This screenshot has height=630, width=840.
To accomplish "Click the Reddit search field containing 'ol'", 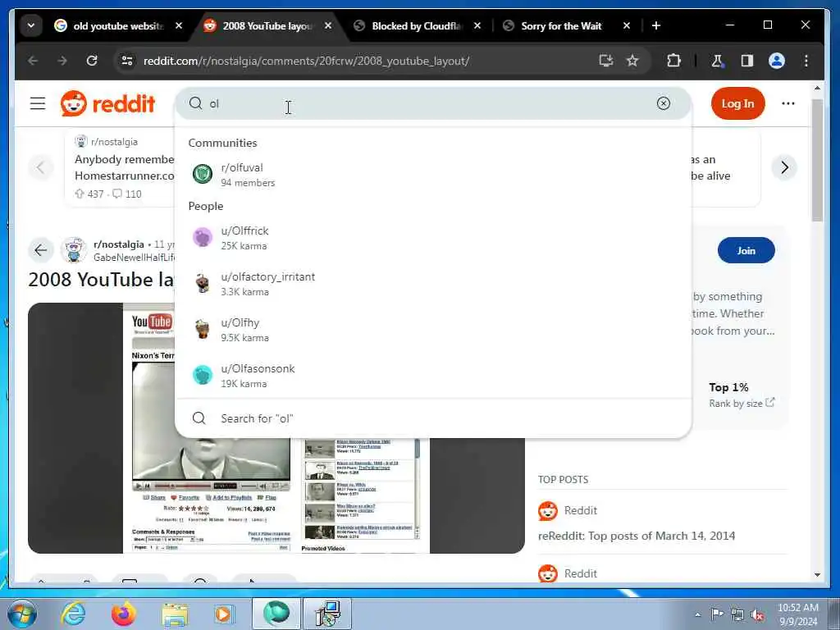I will point(433,103).
